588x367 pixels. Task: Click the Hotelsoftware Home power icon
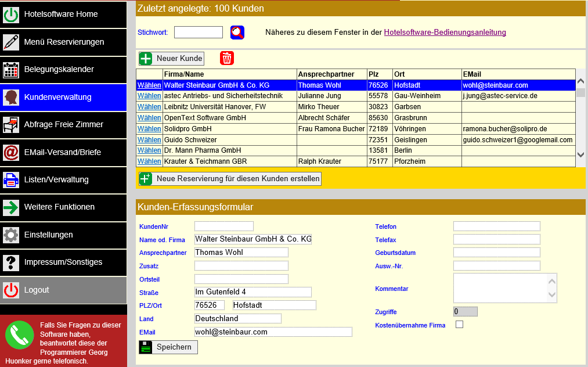click(10, 15)
